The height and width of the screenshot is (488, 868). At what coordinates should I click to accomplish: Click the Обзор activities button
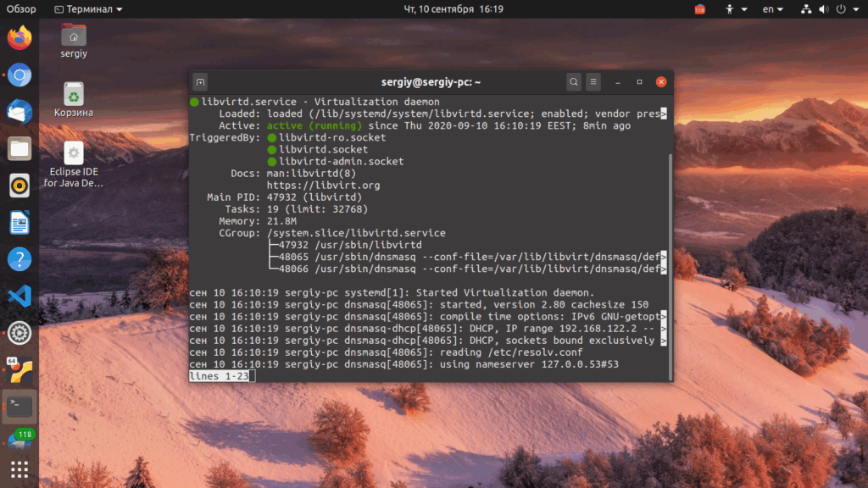pyautogui.click(x=21, y=8)
